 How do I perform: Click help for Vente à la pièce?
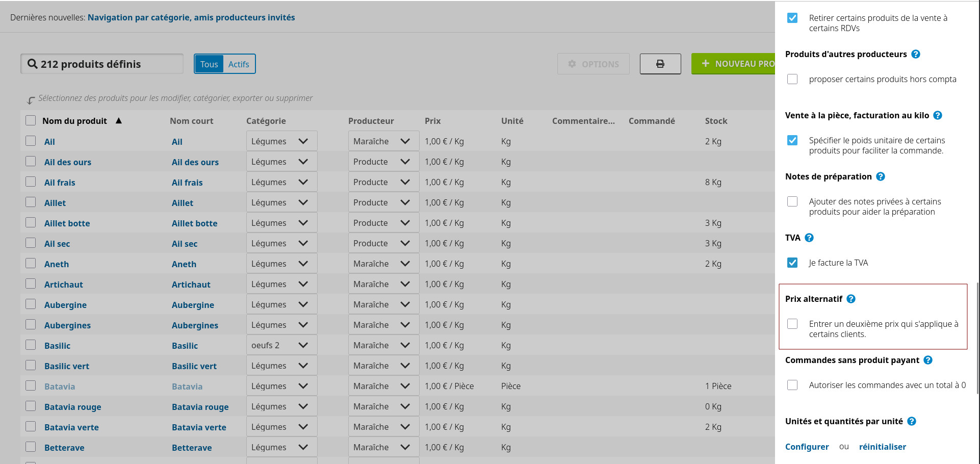tap(938, 115)
